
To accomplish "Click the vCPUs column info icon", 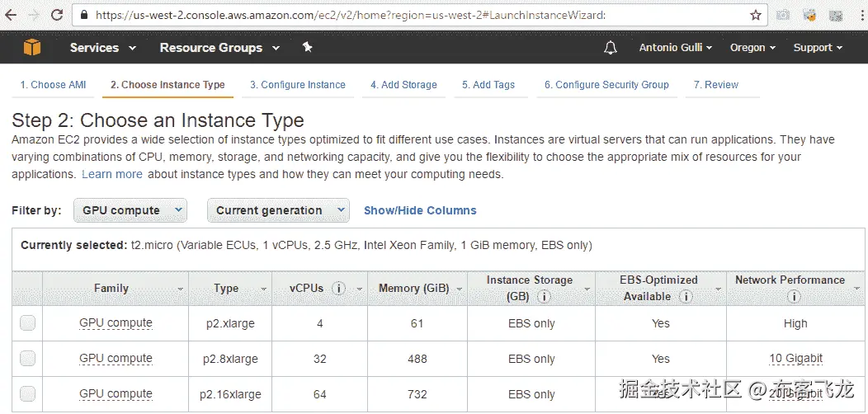I will [338, 289].
